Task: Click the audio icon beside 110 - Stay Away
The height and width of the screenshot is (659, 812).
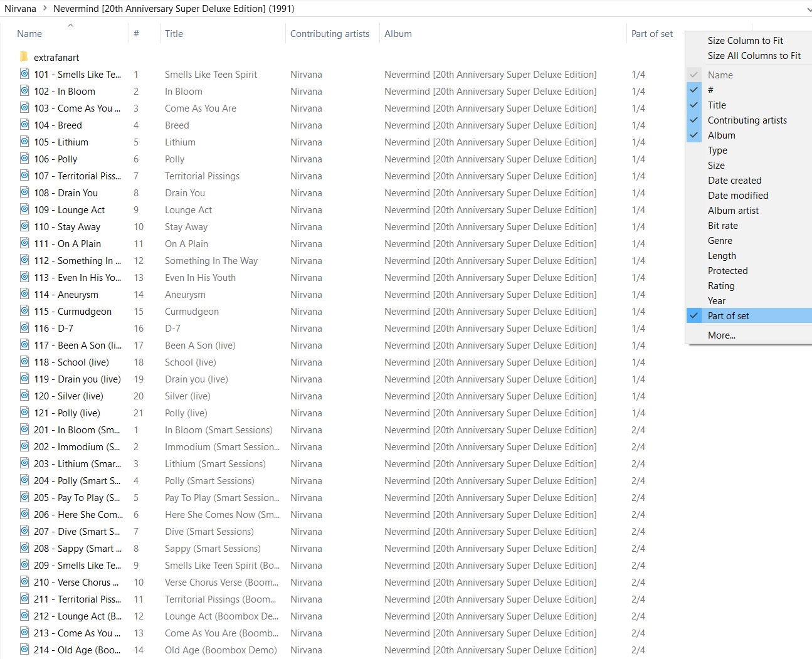Action: tap(24, 226)
